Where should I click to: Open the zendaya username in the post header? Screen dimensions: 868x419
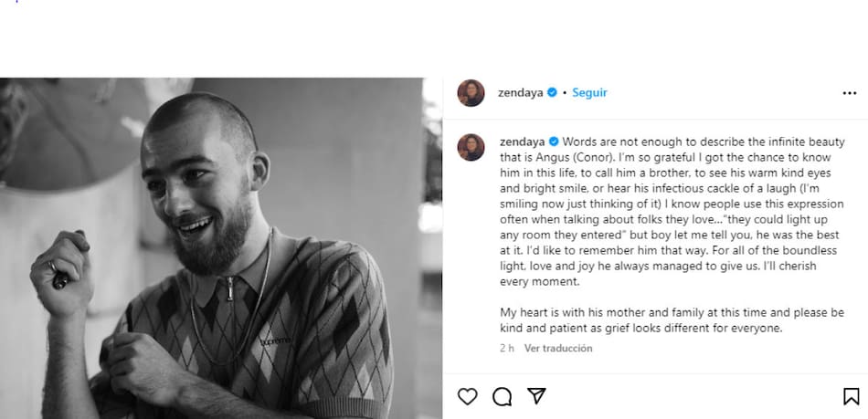[x=521, y=93]
